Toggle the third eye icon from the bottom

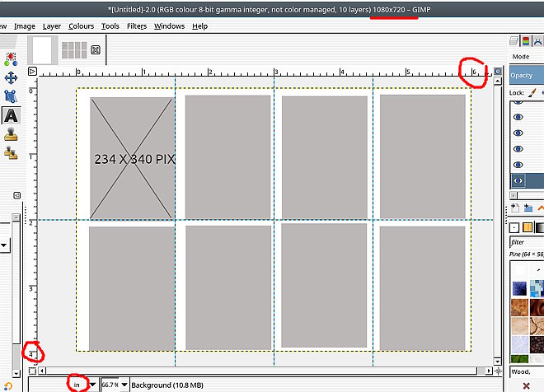518,149
